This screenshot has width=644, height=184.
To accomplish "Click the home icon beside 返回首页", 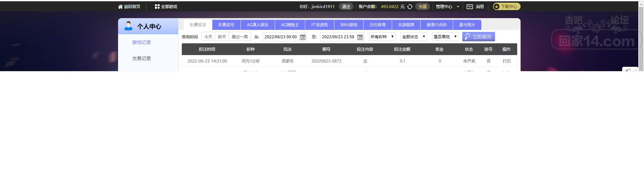I will click(120, 7).
